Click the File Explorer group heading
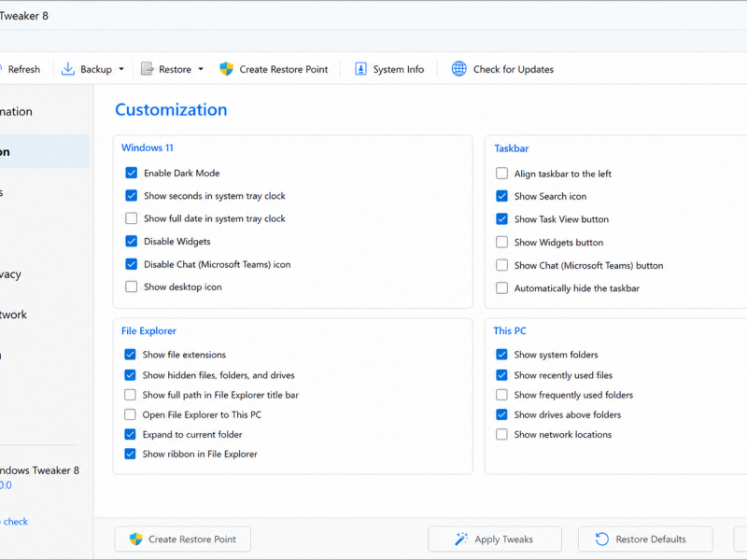Screen dimensions: 747x560 pos(148,330)
